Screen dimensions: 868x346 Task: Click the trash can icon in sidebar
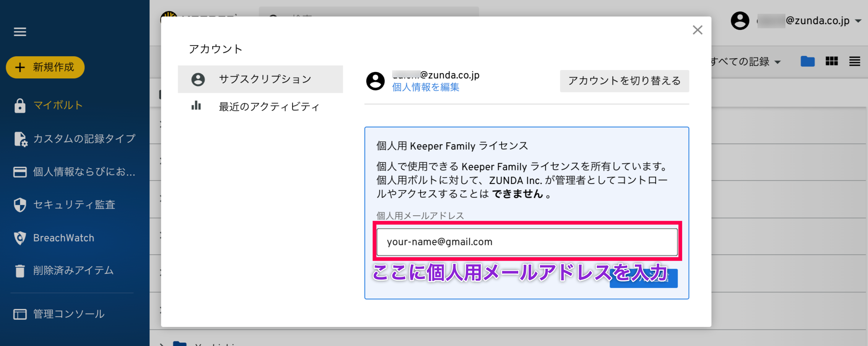coord(20,271)
